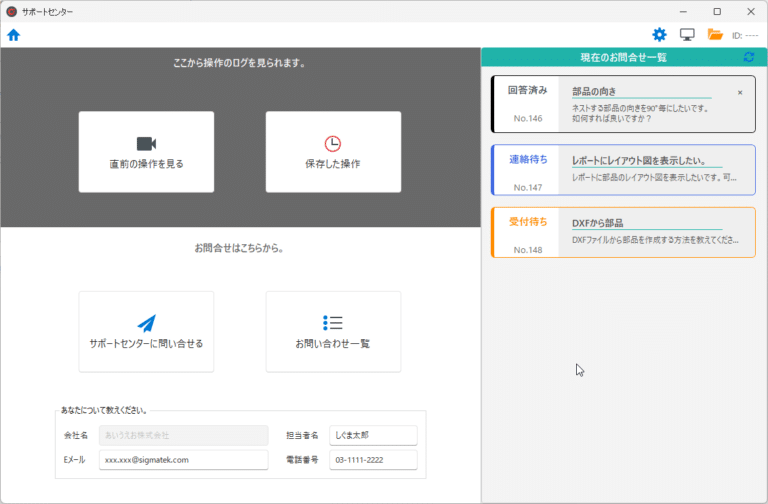
Task: Click the 直前の操作を見る label
Action: [146, 164]
